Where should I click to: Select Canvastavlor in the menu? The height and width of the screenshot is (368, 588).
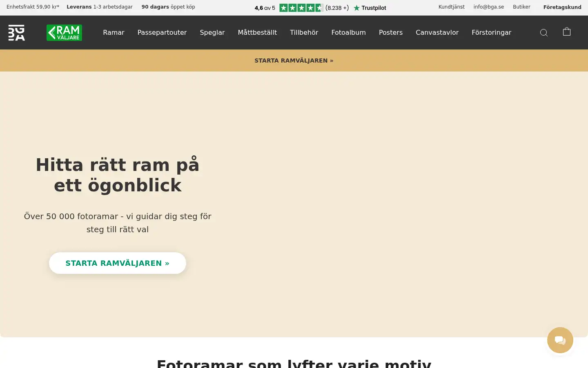(437, 32)
